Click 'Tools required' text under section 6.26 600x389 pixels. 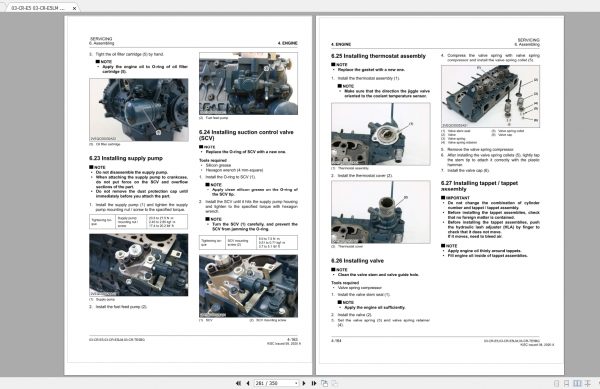click(345, 283)
